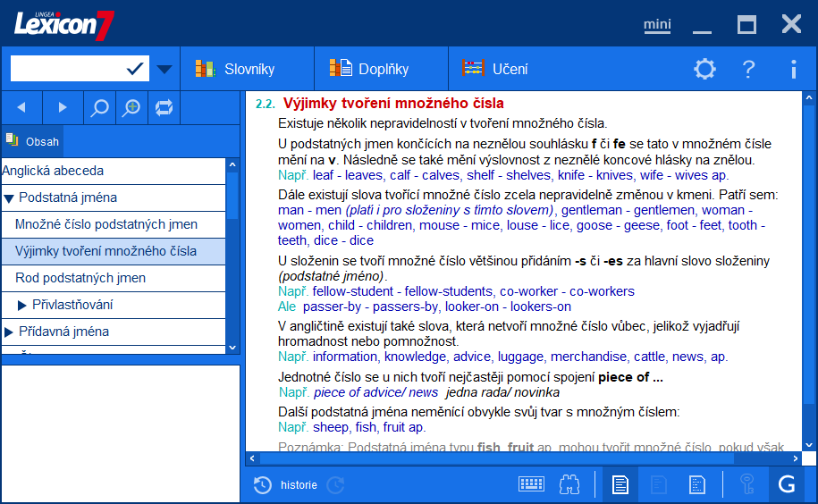Click the magnifier with plus icon

click(x=132, y=107)
